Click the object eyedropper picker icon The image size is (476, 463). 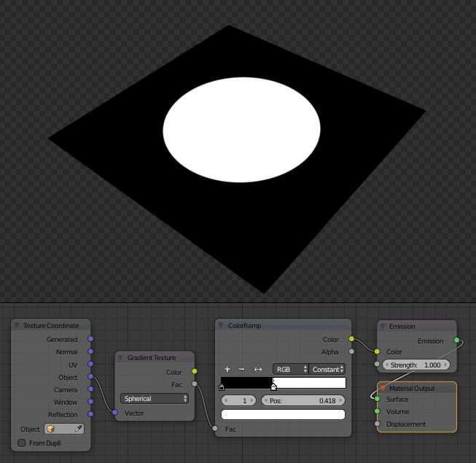point(78,429)
